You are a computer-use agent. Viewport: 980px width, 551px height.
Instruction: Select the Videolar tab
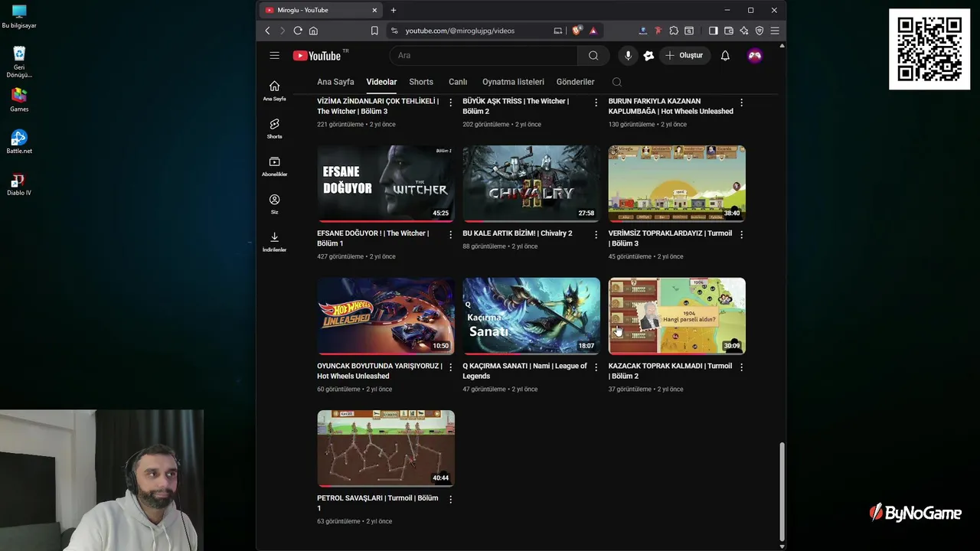pyautogui.click(x=381, y=82)
